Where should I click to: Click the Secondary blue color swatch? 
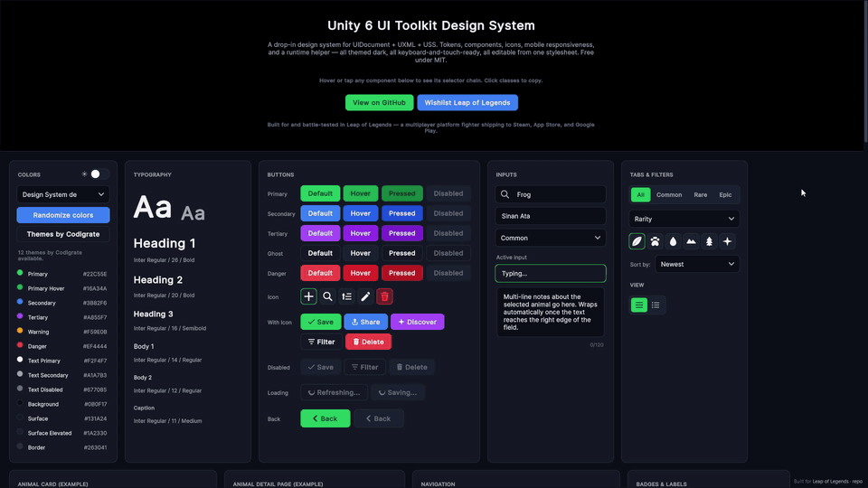(x=20, y=302)
